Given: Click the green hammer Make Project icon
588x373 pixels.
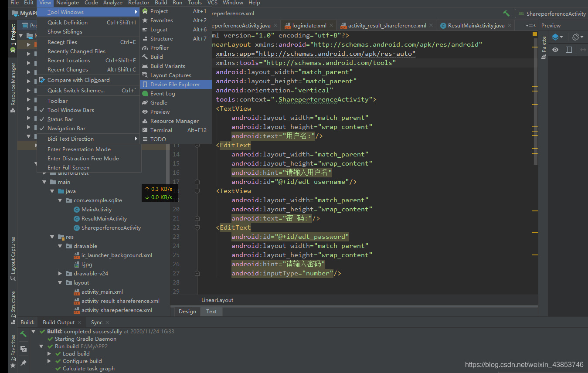Looking at the screenshot, I should (506, 14).
